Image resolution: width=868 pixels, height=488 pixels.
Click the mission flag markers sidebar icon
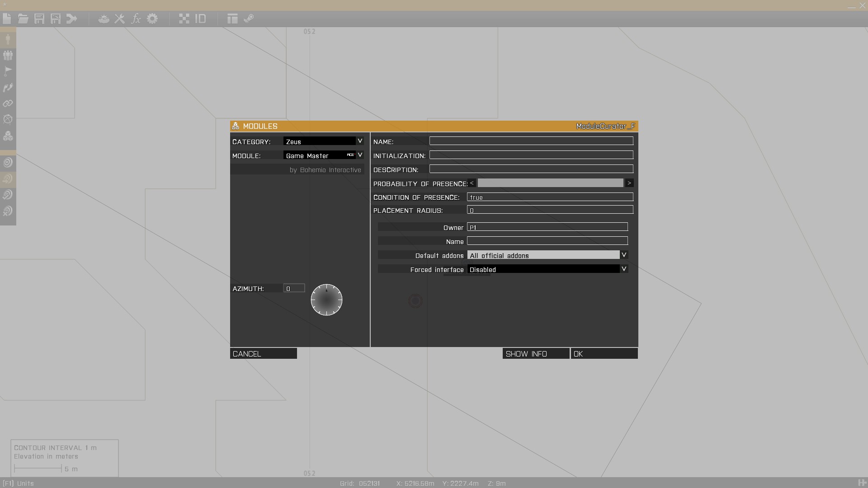(x=8, y=71)
